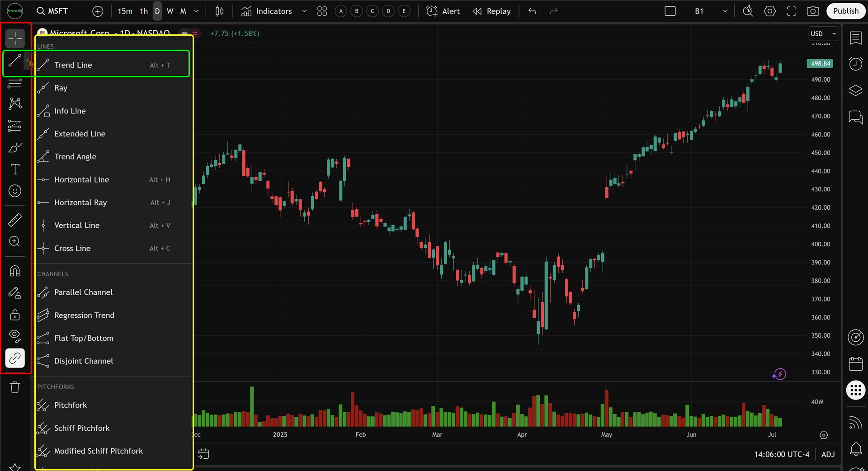This screenshot has width=868, height=471.
Task: Open the Indicators dialog
Action: click(267, 11)
